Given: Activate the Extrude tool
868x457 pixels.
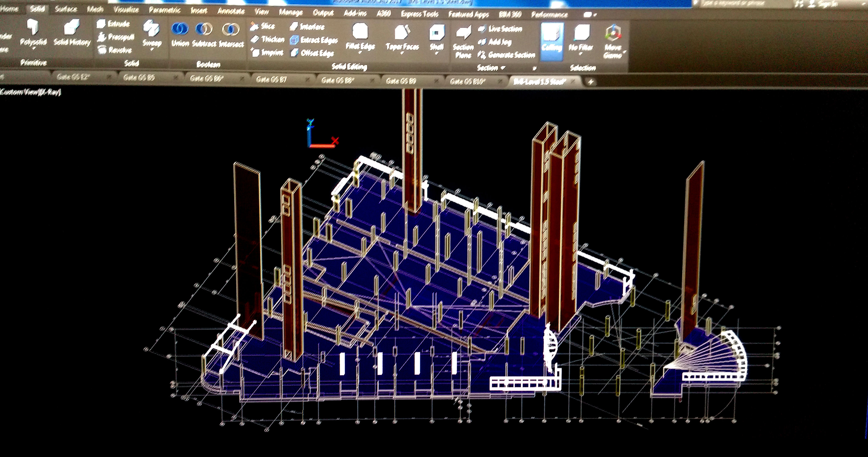Looking at the screenshot, I should click(x=113, y=24).
